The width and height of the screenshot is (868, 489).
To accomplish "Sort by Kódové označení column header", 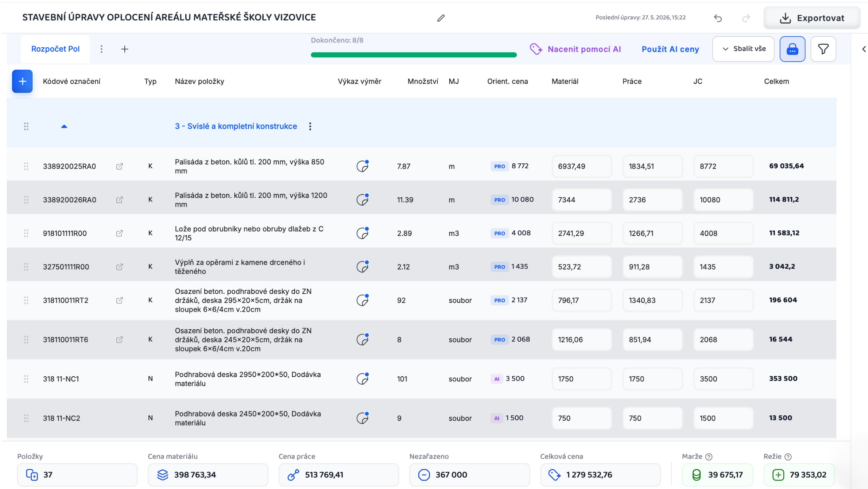I will [71, 81].
